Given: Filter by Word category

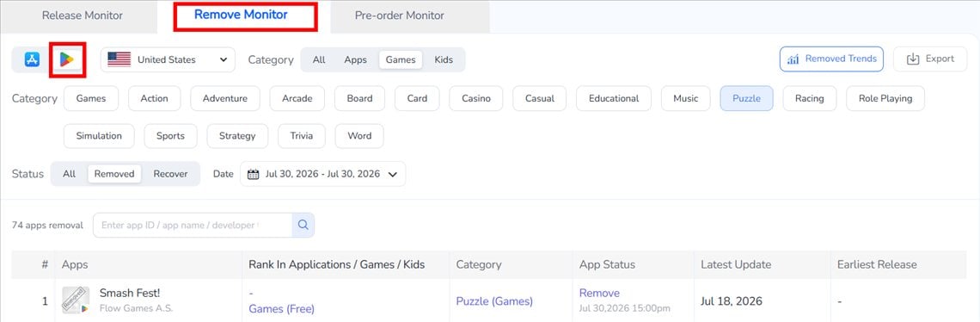Looking at the screenshot, I should [x=359, y=136].
